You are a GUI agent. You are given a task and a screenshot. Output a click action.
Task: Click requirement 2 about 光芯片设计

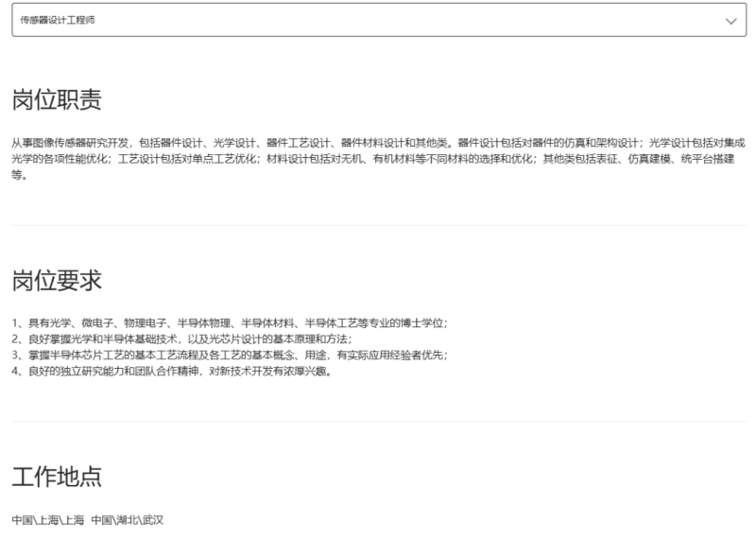coord(182,339)
